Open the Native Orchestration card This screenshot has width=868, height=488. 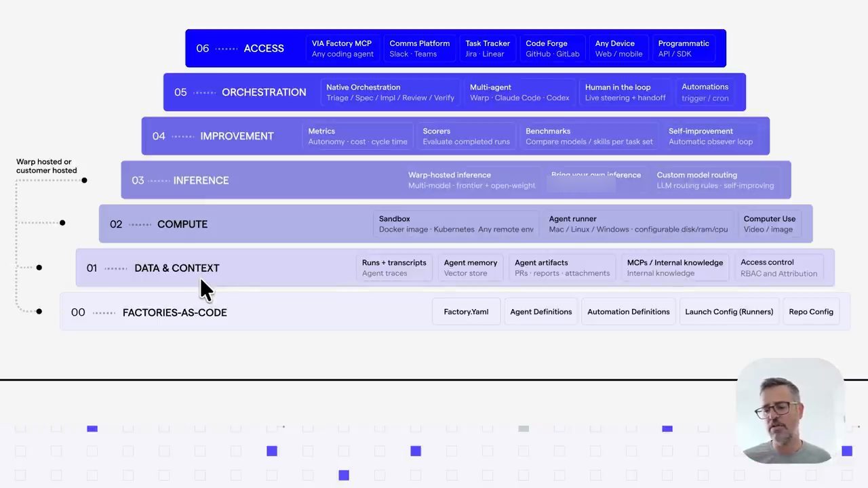pyautogui.click(x=391, y=92)
